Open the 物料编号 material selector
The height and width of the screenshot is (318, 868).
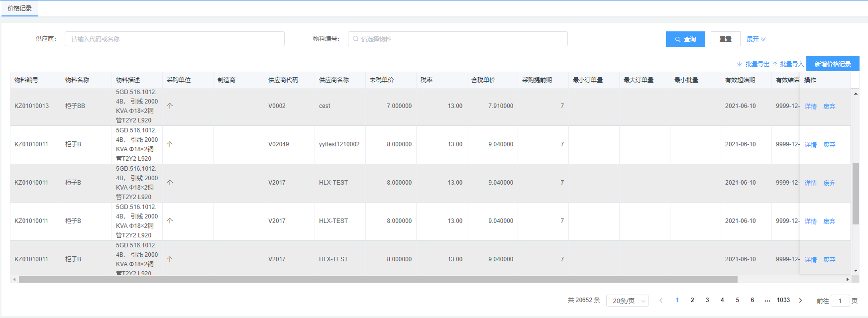pos(457,39)
